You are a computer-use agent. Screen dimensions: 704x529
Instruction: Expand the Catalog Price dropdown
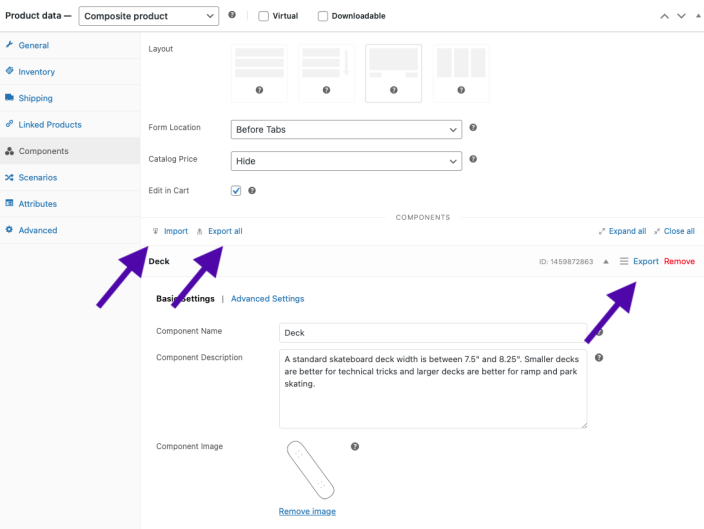point(346,160)
